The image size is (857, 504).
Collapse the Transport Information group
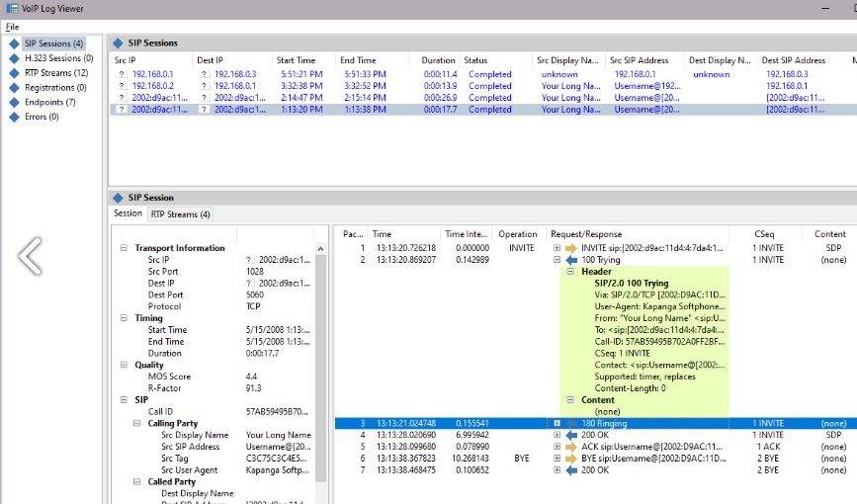[x=125, y=248]
